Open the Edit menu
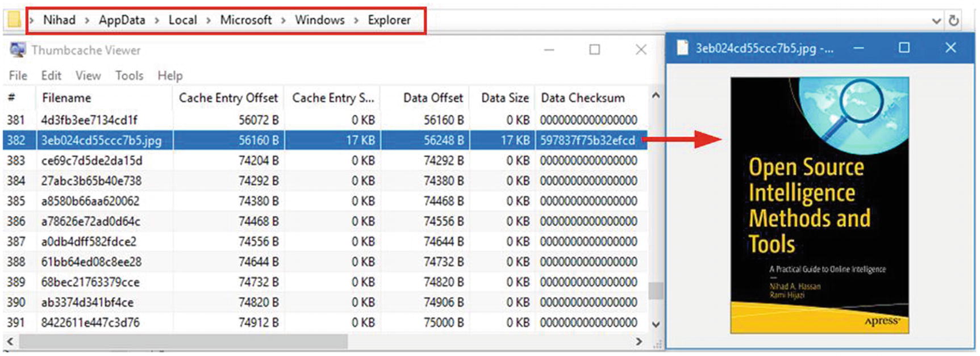Viewport: 980px width, 356px height. coord(51,76)
